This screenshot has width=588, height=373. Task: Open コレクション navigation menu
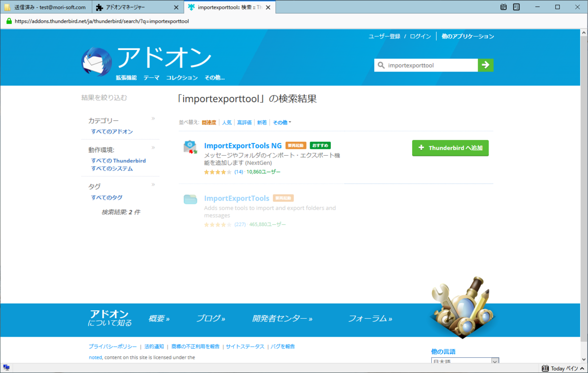point(182,78)
